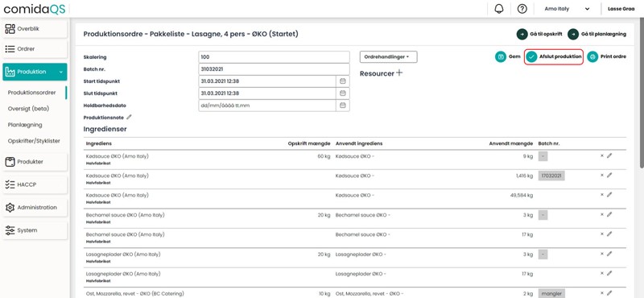Edit Produktionsnote with the pencil icon
The height and width of the screenshot is (298, 644).
129,117
